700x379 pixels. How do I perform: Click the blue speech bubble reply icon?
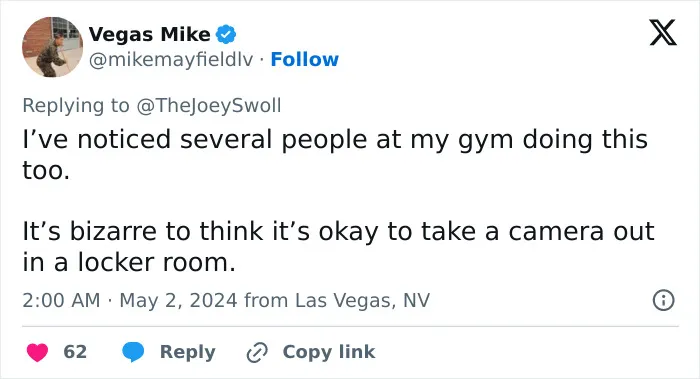pos(133,352)
